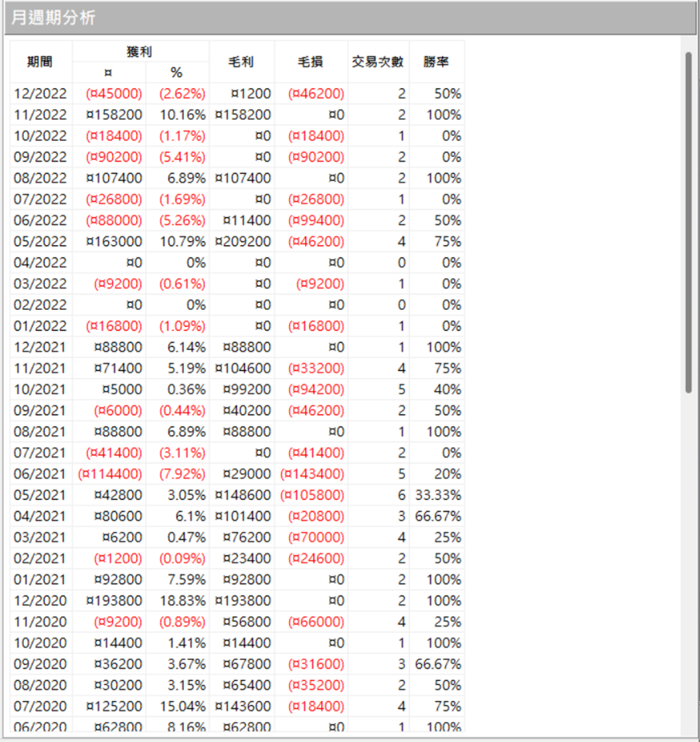Image resolution: width=700 pixels, height=742 pixels.
Task: Click the vertical scrollbar thumb
Action: coord(688,223)
